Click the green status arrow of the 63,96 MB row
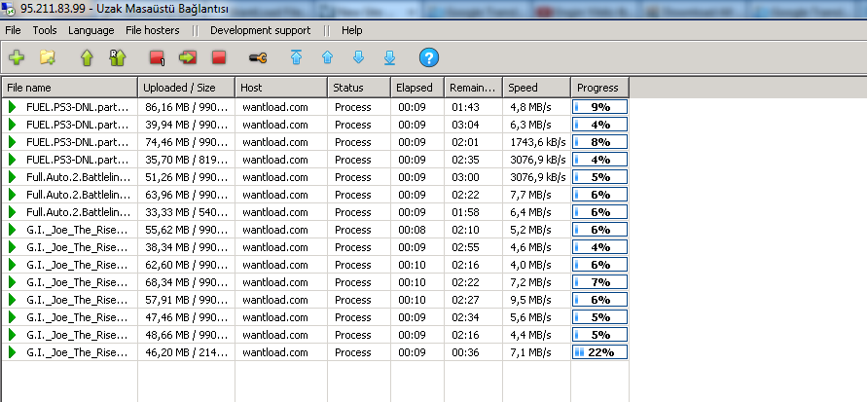 13,195
